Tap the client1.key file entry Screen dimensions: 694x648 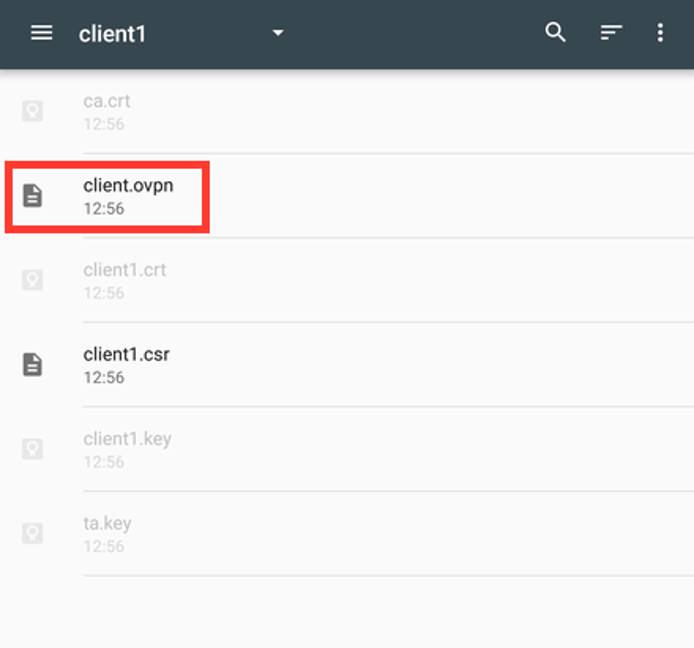tap(127, 439)
